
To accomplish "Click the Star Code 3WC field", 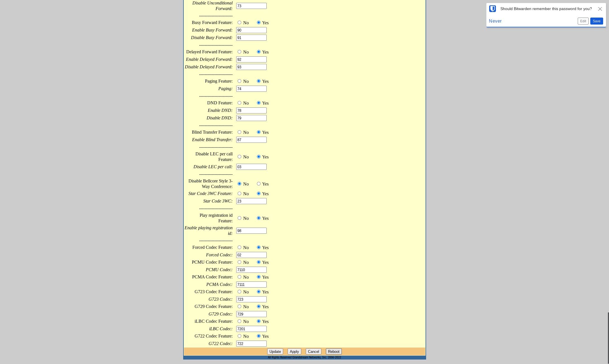I will tap(251, 201).
